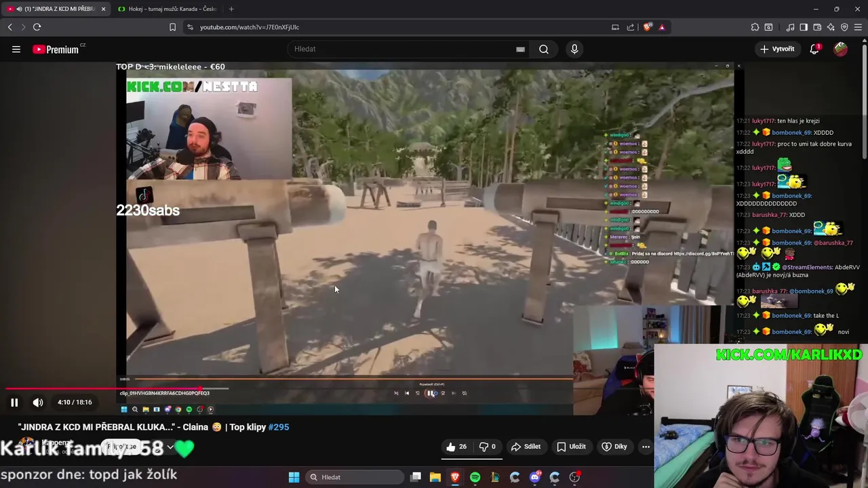868x488 pixels.
Task: Pause the YouTube video
Action: click(x=14, y=402)
